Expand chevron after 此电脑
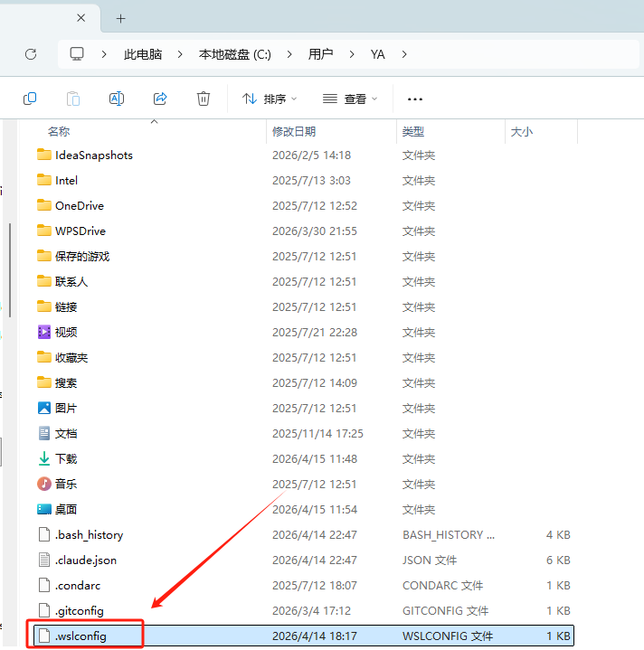The height and width of the screenshot is (650, 644). pyautogui.click(x=180, y=54)
